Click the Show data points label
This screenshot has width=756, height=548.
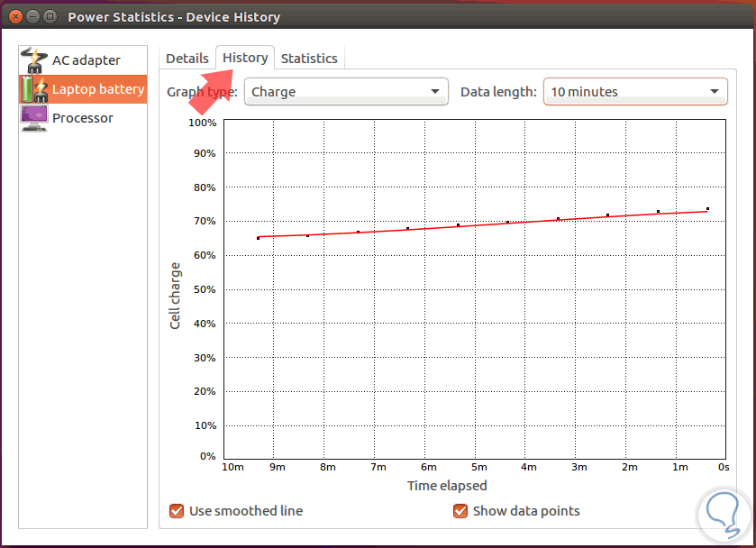coord(526,511)
